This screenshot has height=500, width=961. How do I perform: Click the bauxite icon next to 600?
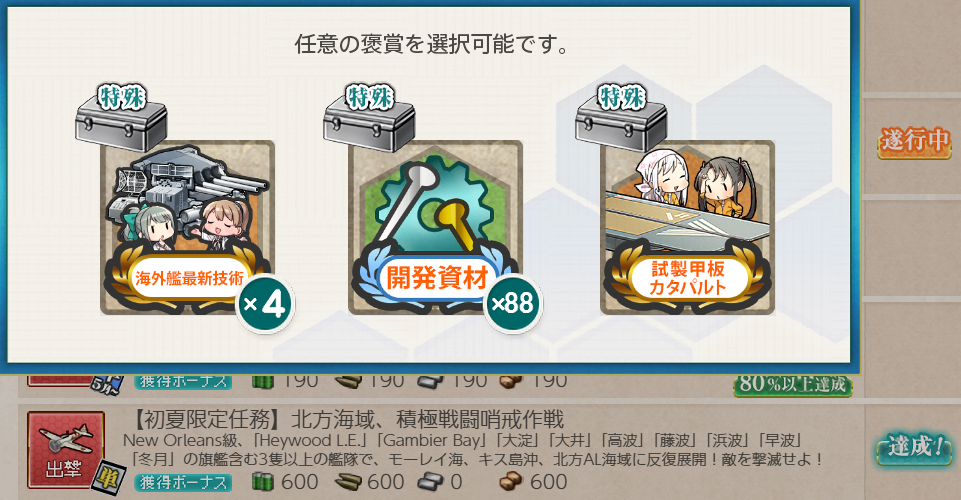(x=511, y=483)
